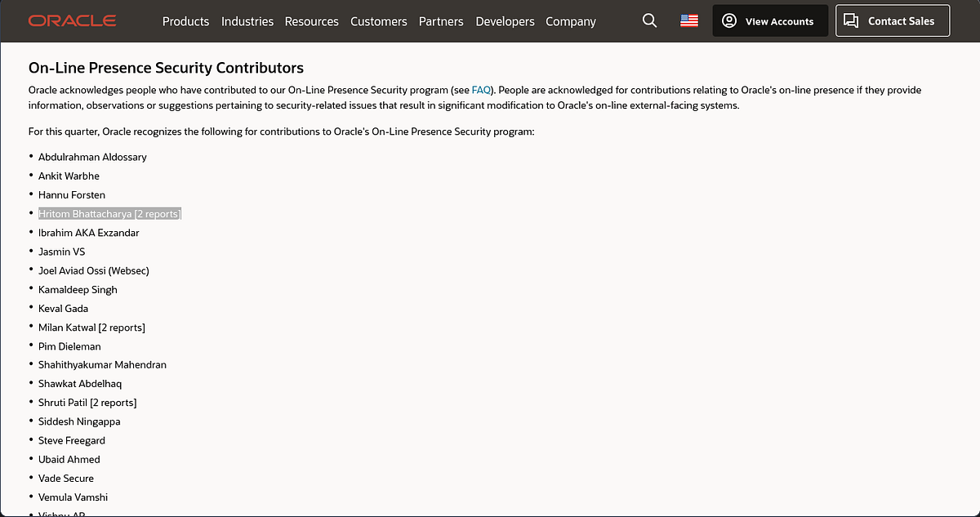Click the View Accounts button

point(770,20)
